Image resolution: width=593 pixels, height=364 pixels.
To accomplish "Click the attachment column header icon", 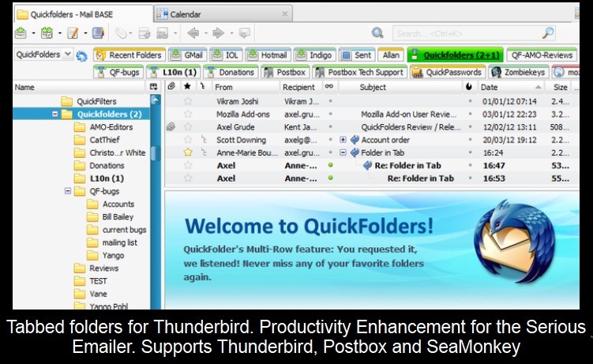I will click(171, 87).
